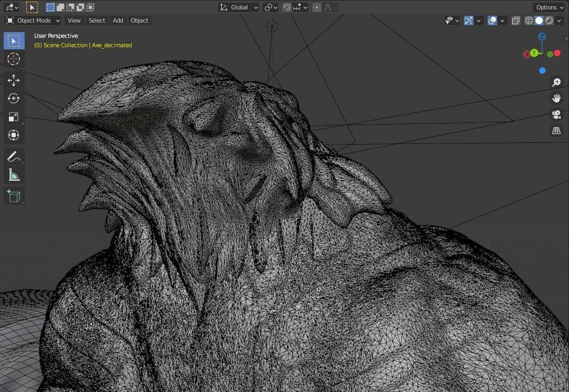Screen dimensions: 569x392
Task: Toggle X-ray mode
Action: click(515, 20)
